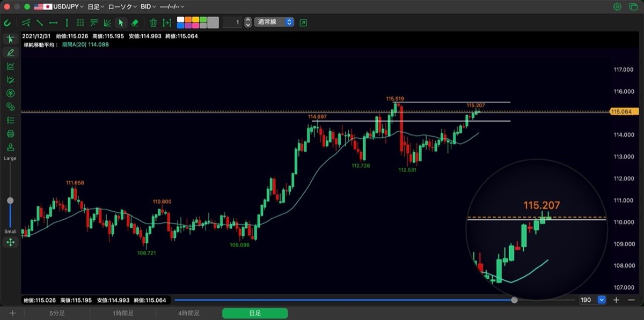Click the green magnet snap icon
The height and width of the screenshot is (320, 644).
[8, 23]
